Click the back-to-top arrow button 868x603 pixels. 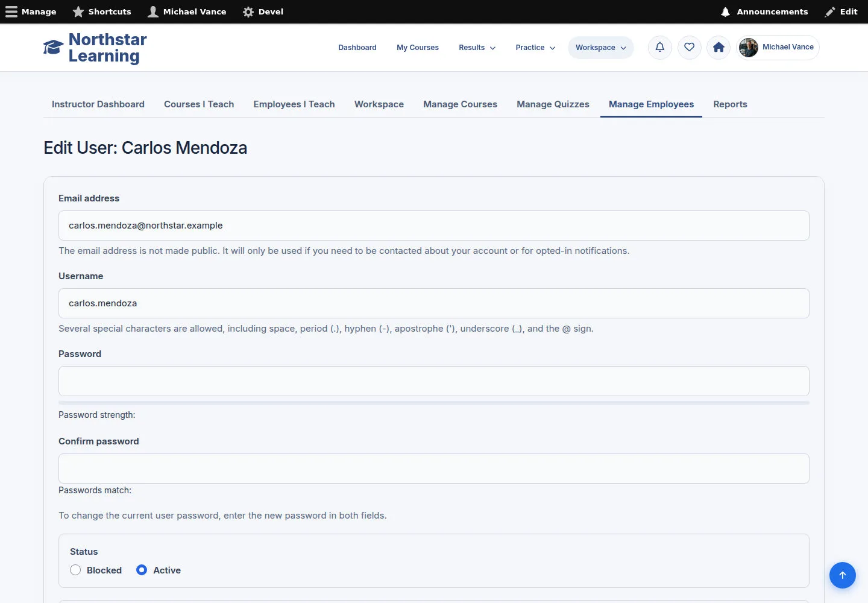pos(843,575)
